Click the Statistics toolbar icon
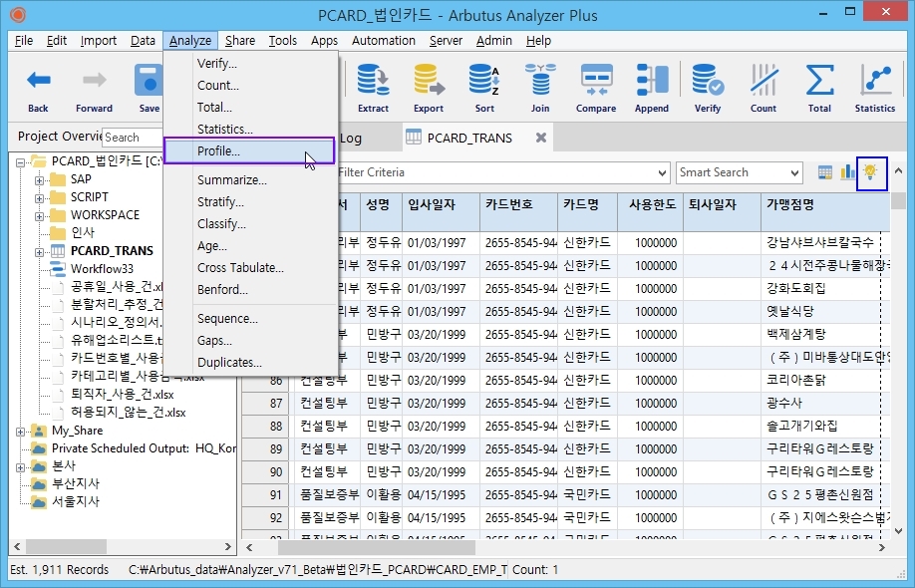 pos(875,80)
